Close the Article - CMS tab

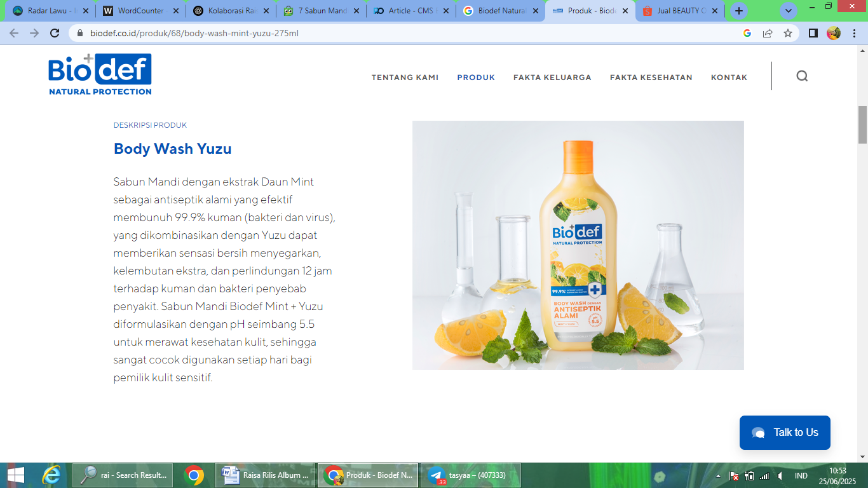pyautogui.click(x=445, y=11)
